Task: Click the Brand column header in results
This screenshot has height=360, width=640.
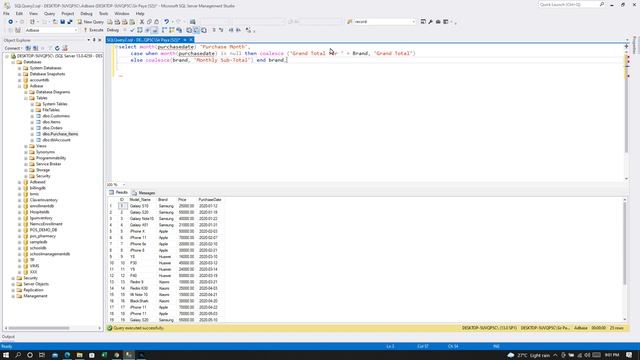Action: 163,200
